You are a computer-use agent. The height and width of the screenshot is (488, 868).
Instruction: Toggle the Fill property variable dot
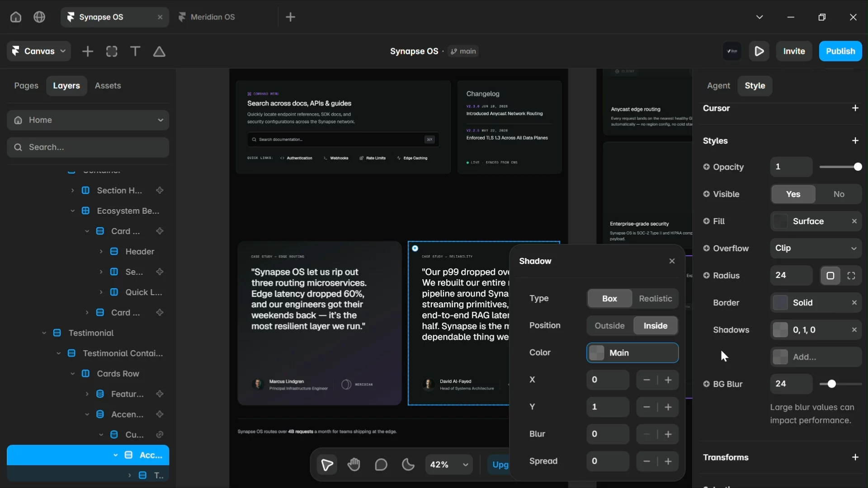(x=707, y=221)
